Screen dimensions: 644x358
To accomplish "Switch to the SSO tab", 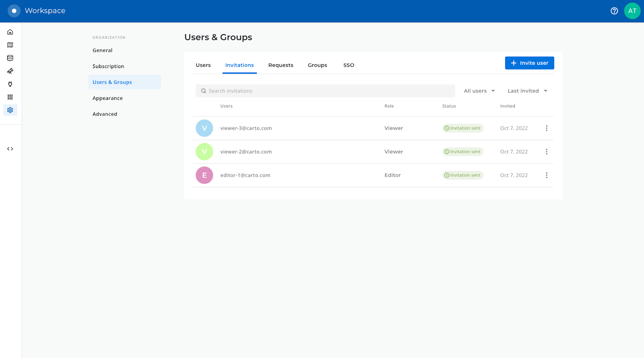I will pyautogui.click(x=349, y=65).
